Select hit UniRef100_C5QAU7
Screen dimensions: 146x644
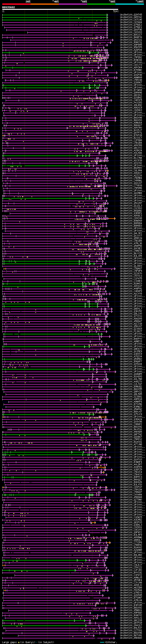131,268
